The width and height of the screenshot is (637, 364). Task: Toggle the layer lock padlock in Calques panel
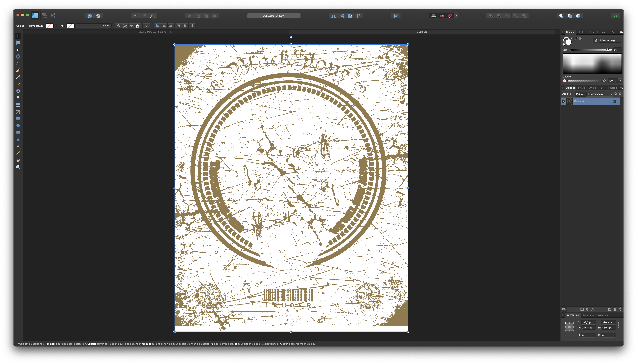tap(620, 94)
